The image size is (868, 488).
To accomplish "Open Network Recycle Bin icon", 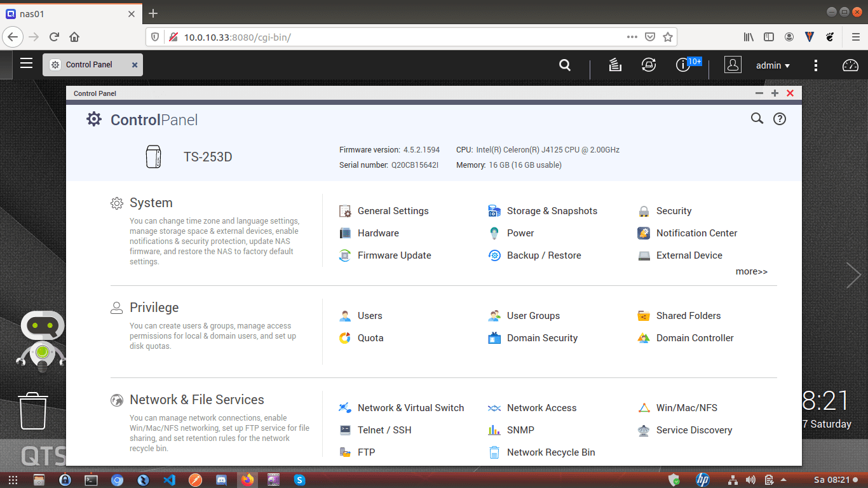I will point(494,452).
